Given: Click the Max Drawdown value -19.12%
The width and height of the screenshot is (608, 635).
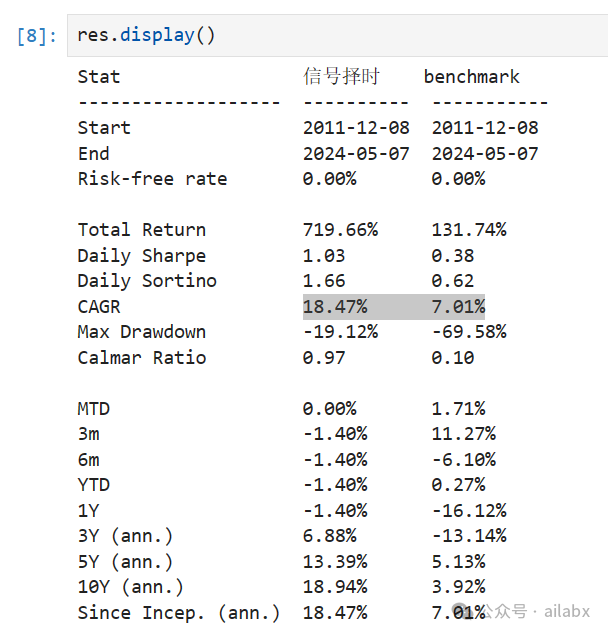Looking at the screenshot, I should [x=340, y=332].
